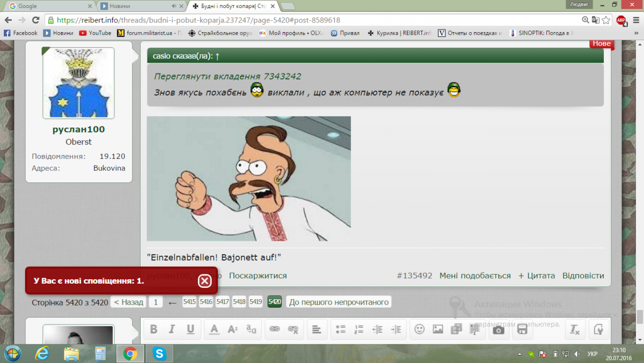
Task: Click the cartoon image in the post
Action: [248, 179]
